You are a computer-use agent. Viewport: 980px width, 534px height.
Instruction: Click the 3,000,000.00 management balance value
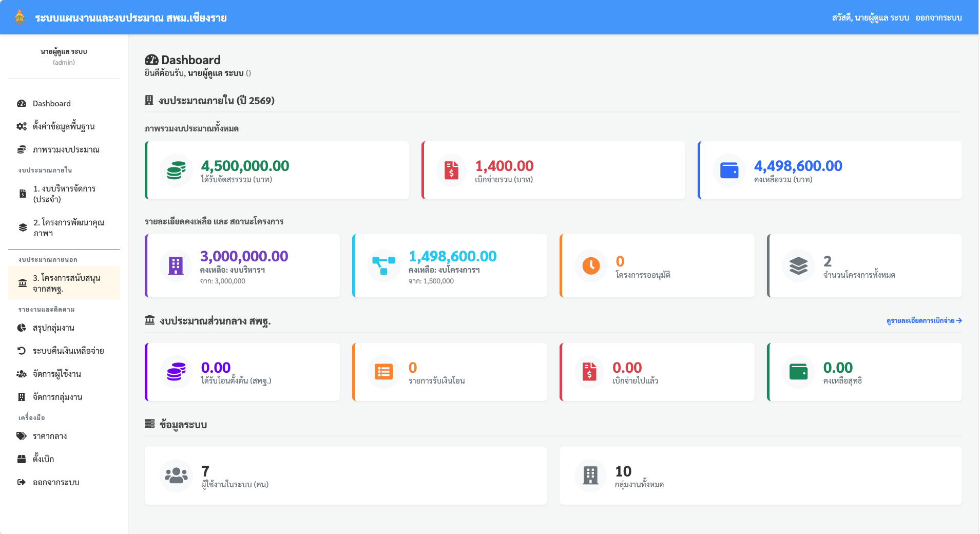[x=244, y=256]
